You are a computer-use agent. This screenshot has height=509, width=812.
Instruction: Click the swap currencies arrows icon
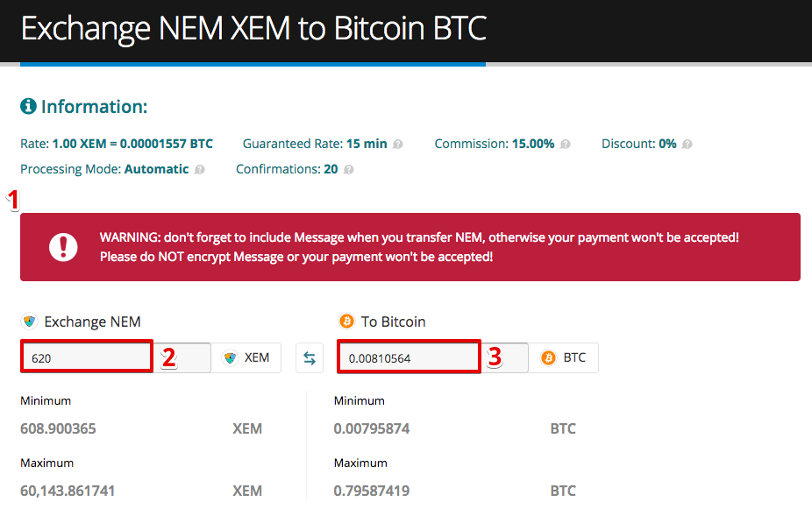[310, 358]
